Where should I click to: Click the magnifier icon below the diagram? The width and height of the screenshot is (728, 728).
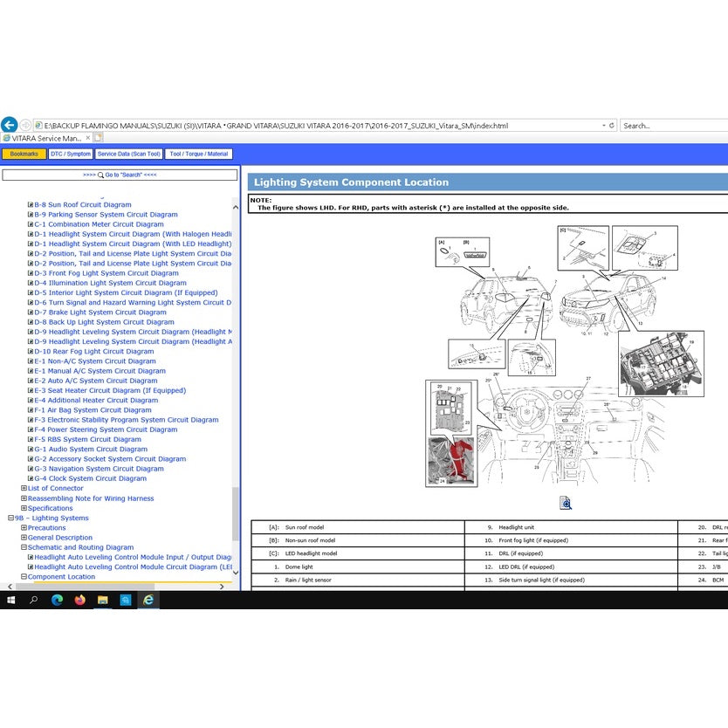click(566, 503)
